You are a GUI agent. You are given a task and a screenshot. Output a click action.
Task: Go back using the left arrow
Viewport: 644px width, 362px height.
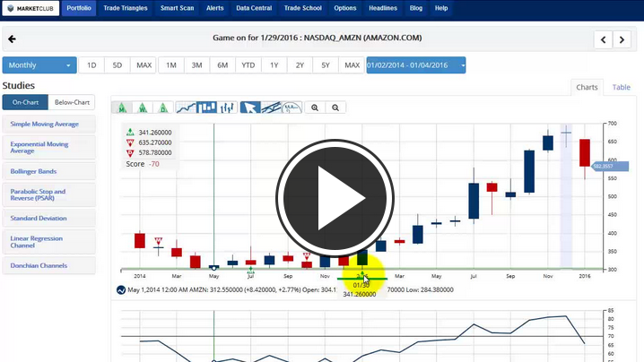pos(12,39)
